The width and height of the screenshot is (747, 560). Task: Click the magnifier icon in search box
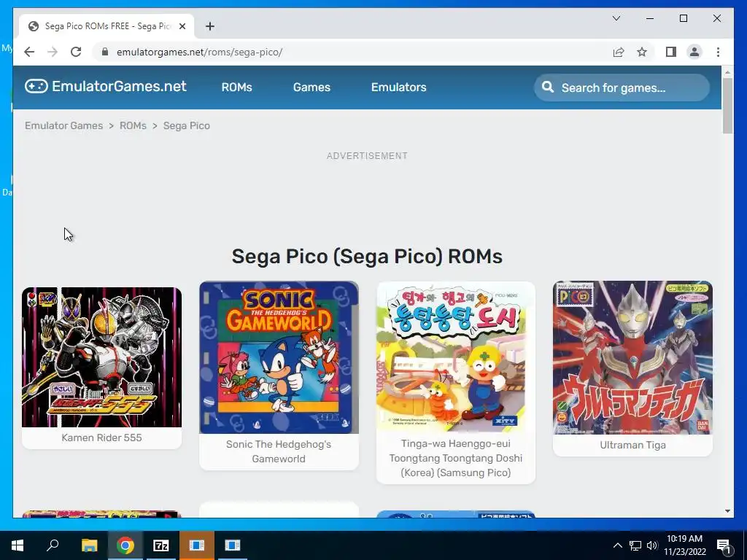[548, 87]
